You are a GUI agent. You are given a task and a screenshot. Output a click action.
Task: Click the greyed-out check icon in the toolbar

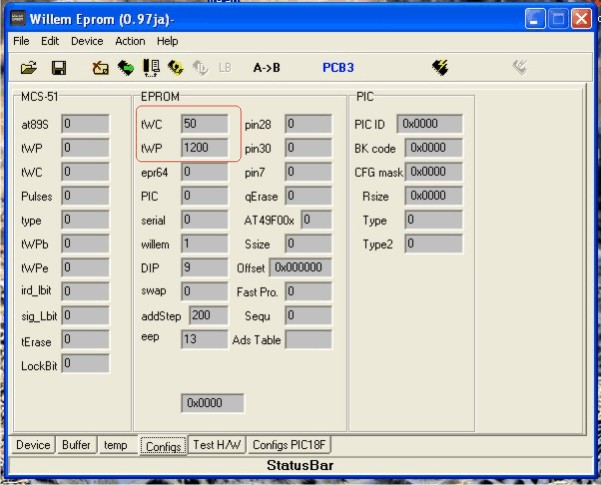520,67
